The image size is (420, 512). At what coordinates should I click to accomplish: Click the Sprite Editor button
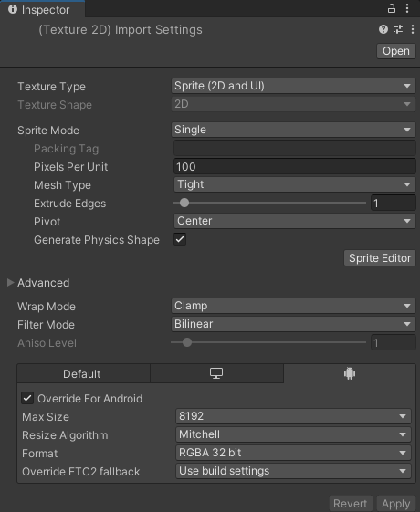coord(380,258)
